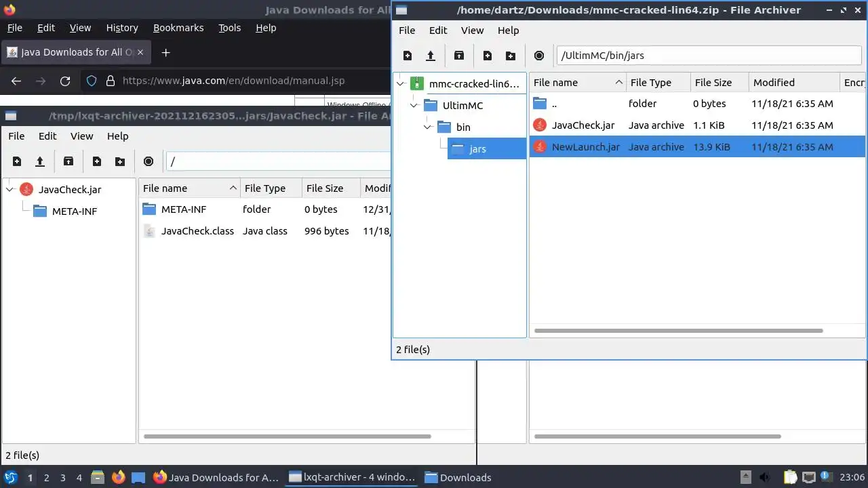Switch to Java Downloads Firefox taskbar button
Image resolution: width=868 pixels, height=488 pixels.
pyautogui.click(x=216, y=477)
